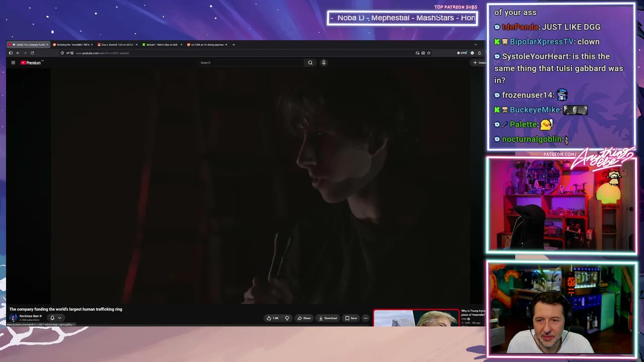The height and width of the screenshot is (362, 644).
Task: Click Palette username in chat
Action: tap(524, 124)
